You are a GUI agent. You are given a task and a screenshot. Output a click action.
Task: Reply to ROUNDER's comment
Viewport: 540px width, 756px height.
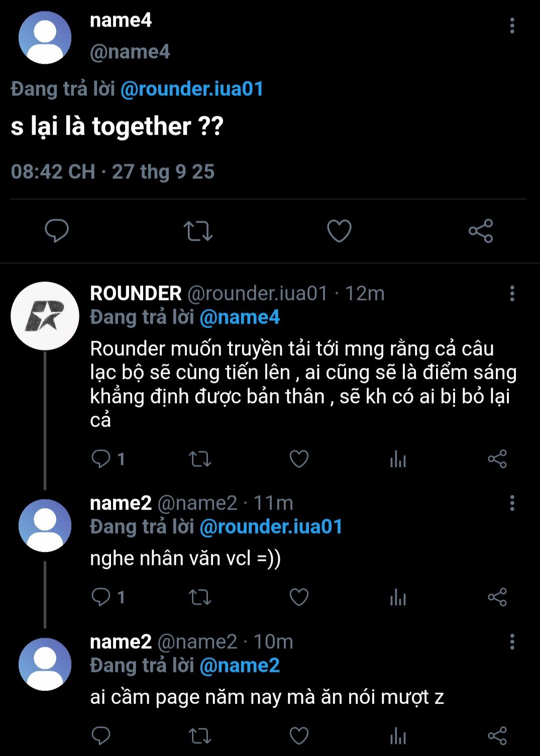(x=101, y=459)
